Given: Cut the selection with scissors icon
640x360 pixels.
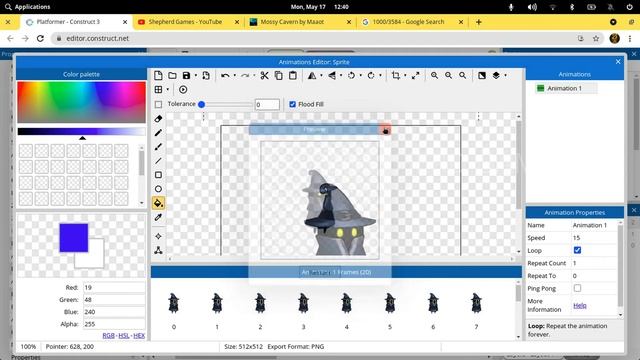Looking at the screenshot, I should pyautogui.click(x=264, y=76).
